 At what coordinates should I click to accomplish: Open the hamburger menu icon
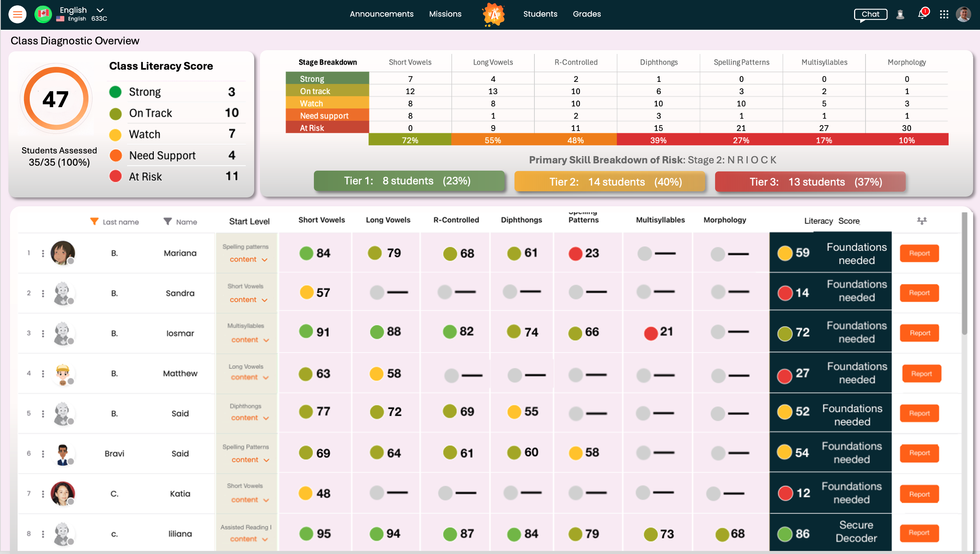17,15
